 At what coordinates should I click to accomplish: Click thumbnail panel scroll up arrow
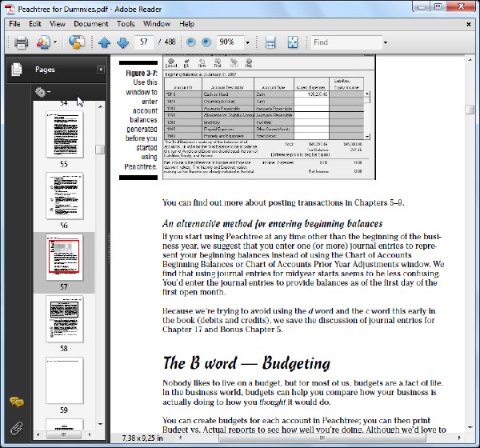click(x=101, y=106)
